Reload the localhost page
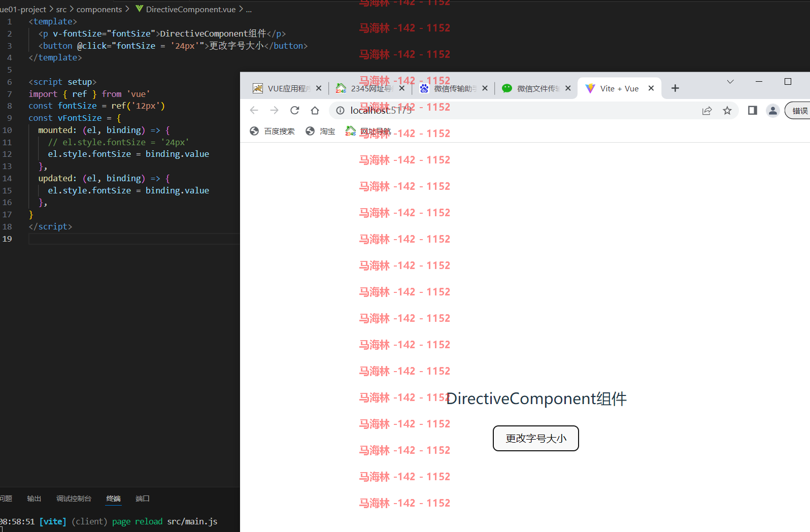 pos(295,110)
